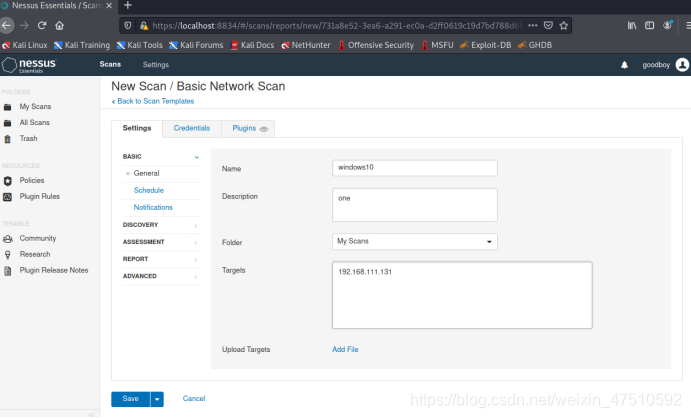The image size is (691, 418).
Task: Click the Description text area
Action: pos(415,205)
